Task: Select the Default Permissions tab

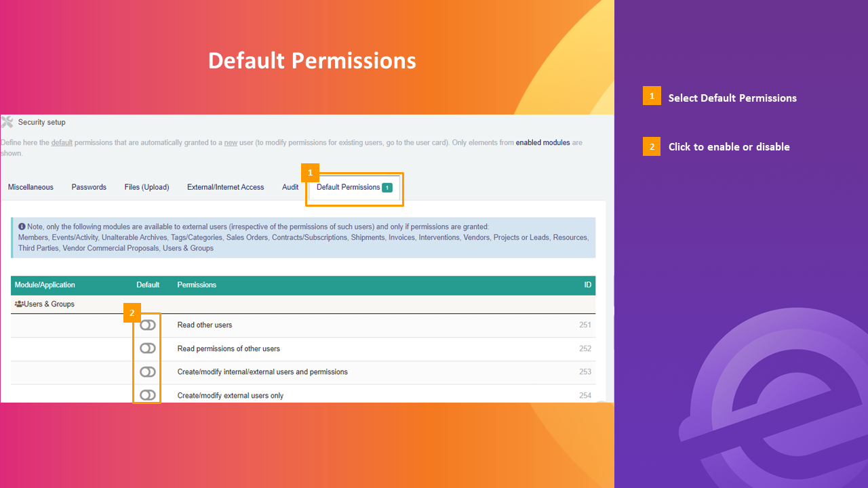Action: (349, 187)
